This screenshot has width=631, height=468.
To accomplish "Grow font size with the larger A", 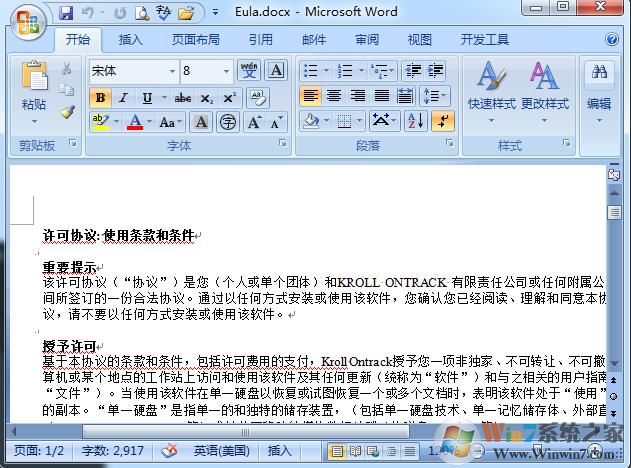I will point(254,122).
